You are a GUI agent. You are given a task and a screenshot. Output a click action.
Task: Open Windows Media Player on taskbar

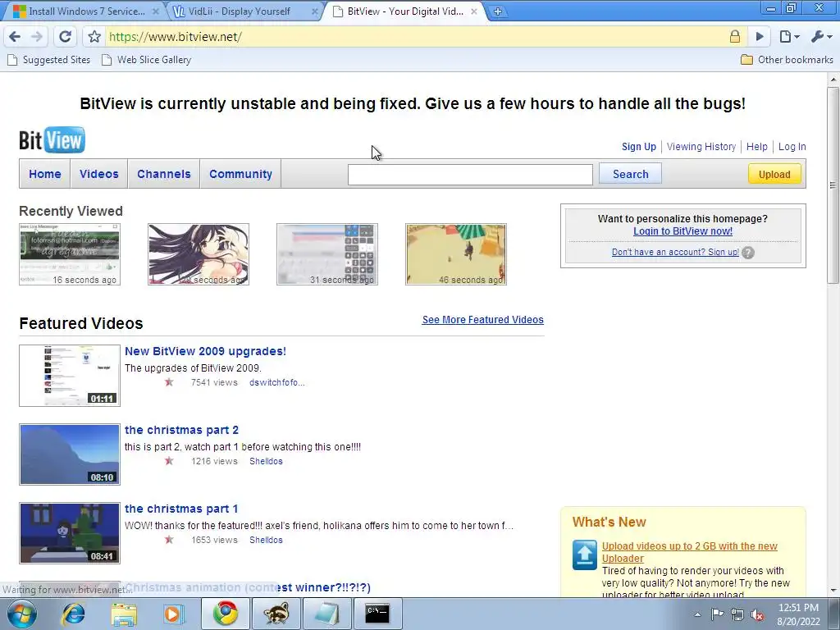click(172, 614)
